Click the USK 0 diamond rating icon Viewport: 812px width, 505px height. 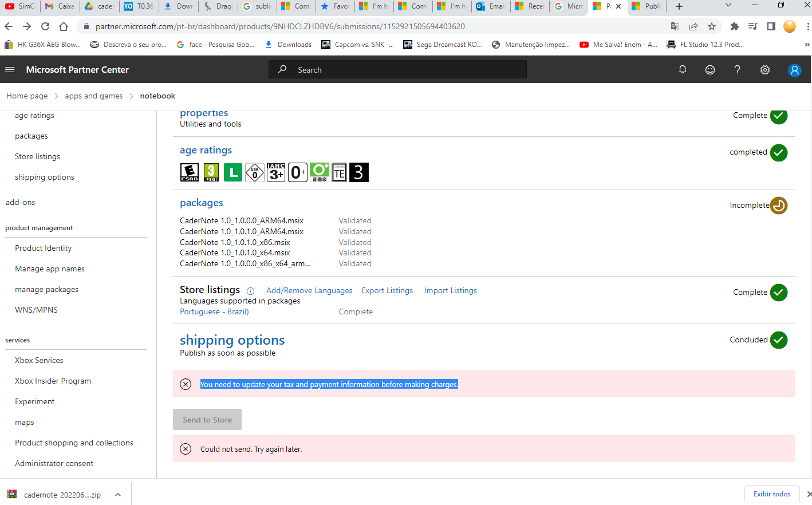click(x=254, y=172)
